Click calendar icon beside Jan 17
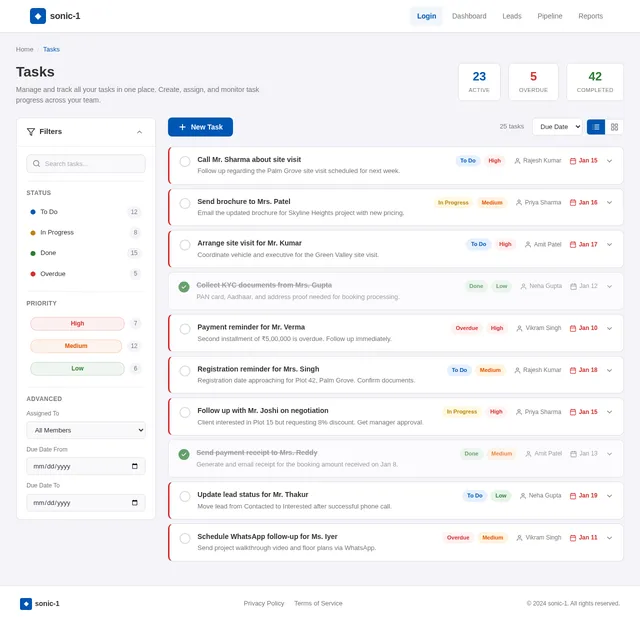This screenshot has width=640, height=622. pos(573,244)
